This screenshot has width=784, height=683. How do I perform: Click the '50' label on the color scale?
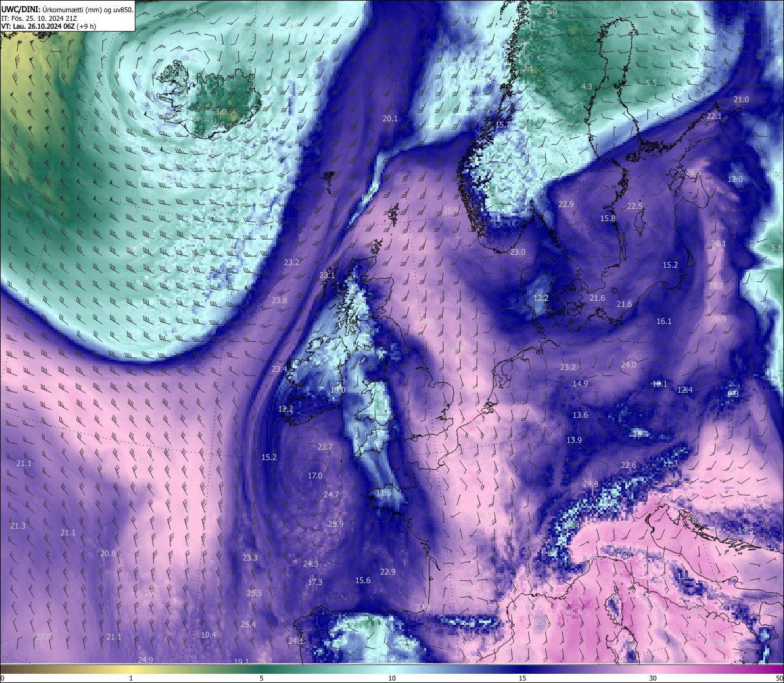point(778,678)
